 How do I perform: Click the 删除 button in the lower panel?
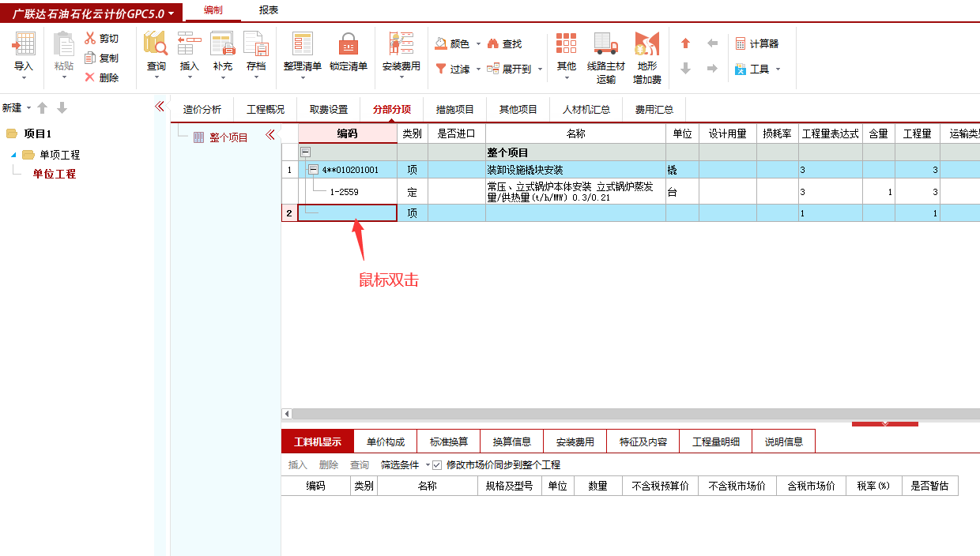[x=331, y=464]
